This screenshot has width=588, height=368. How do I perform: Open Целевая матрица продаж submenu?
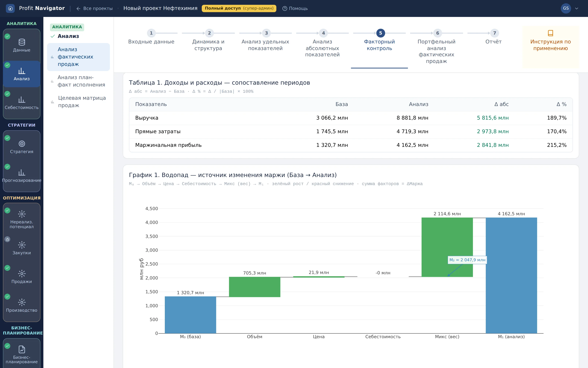click(78, 102)
